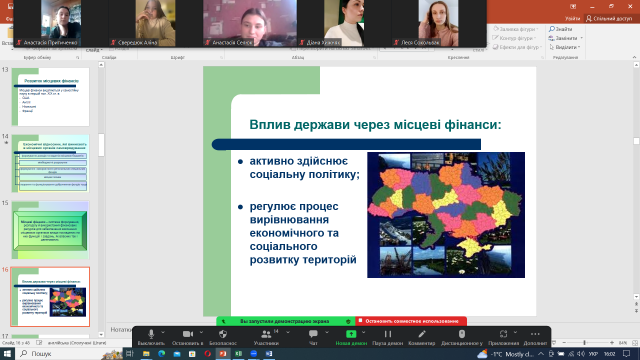The width and height of the screenshot is (640, 360).
Task: Switch to Zoom on taskbar
Action: pyautogui.click(x=253, y=353)
